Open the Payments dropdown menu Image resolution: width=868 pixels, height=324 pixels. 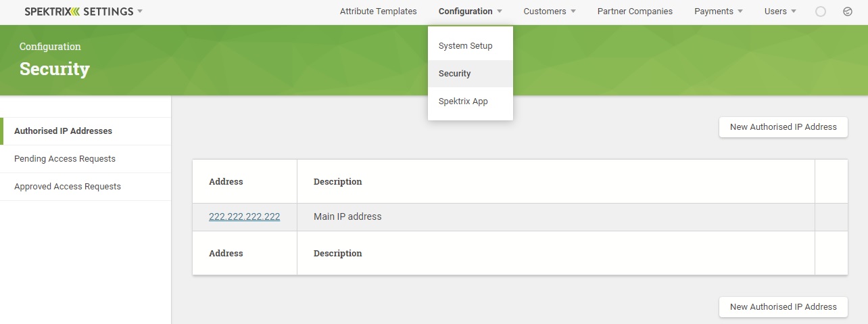[719, 11]
